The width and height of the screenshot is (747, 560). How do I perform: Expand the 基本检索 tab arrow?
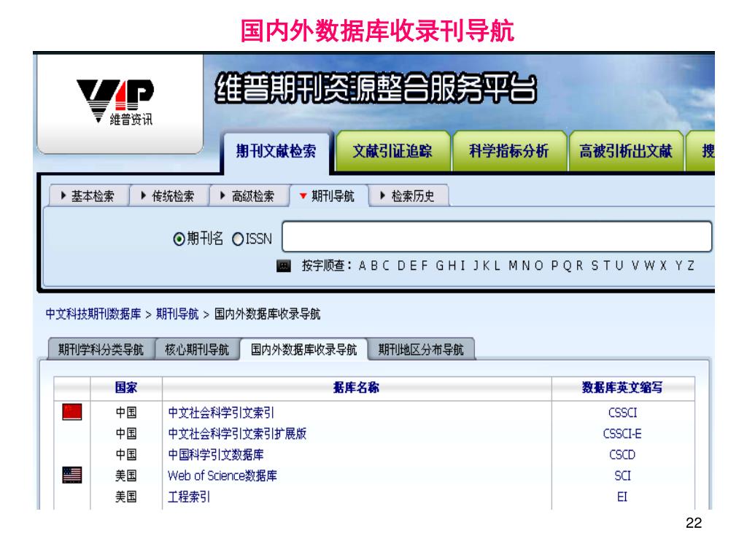(63, 195)
